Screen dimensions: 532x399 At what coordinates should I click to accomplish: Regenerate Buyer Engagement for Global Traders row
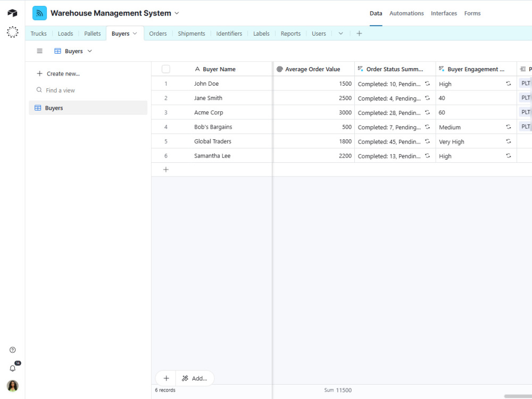point(508,141)
